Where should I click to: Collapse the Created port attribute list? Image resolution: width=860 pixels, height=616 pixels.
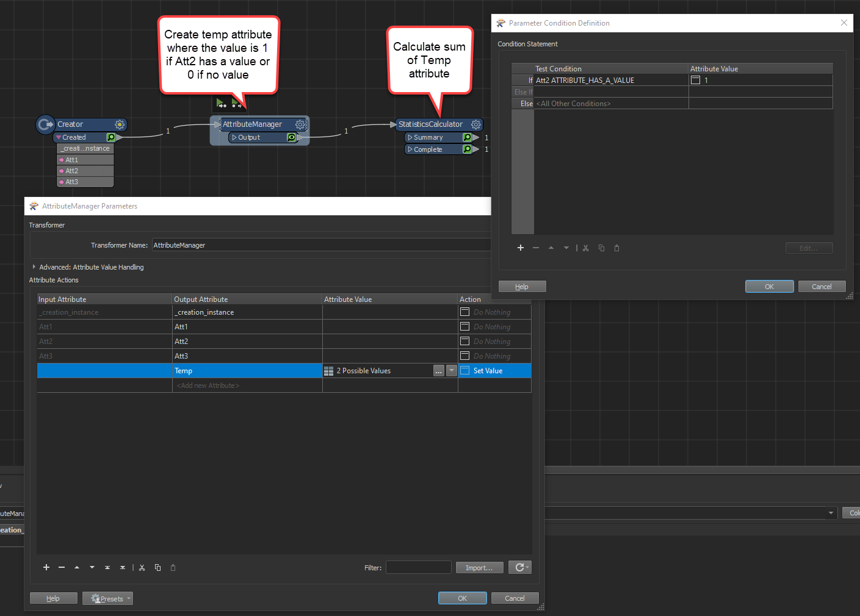point(59,138)
